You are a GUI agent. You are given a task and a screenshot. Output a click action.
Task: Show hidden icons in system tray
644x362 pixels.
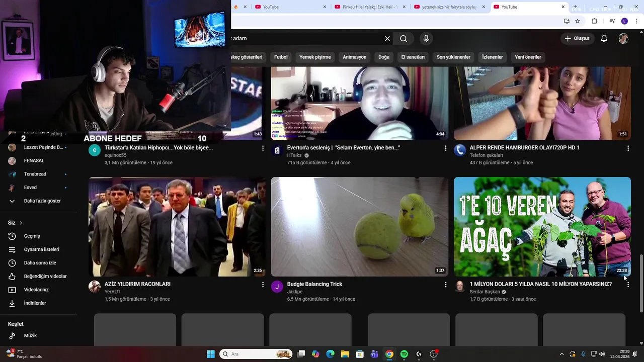pos(562,354)
